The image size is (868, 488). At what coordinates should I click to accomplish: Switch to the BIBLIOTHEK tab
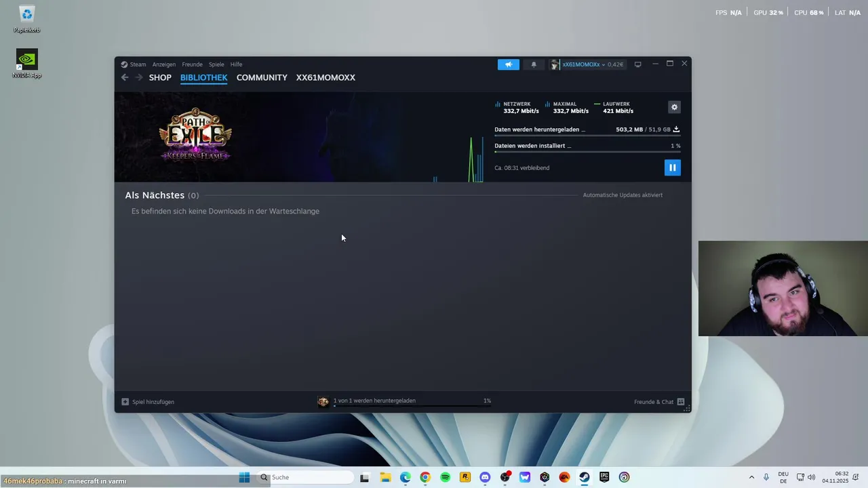click(203, 77)
